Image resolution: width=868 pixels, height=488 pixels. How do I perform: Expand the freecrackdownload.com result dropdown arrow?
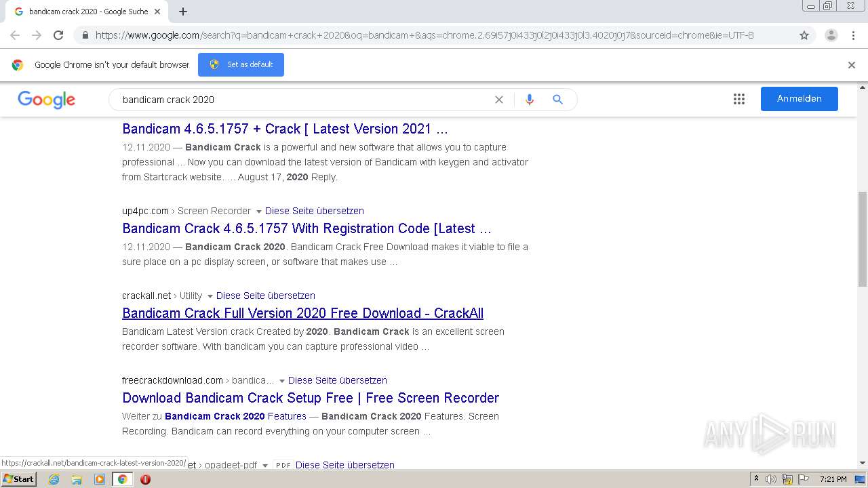[x=281, y=381]
